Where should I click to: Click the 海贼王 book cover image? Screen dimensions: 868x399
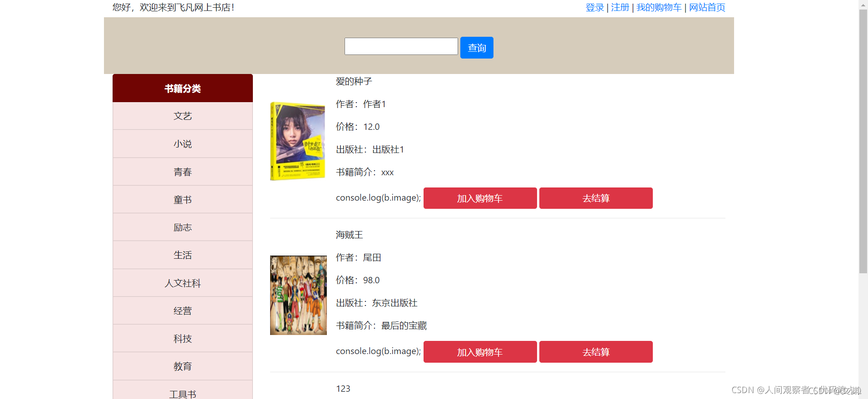pyautogui.click(x=298, y=295)
